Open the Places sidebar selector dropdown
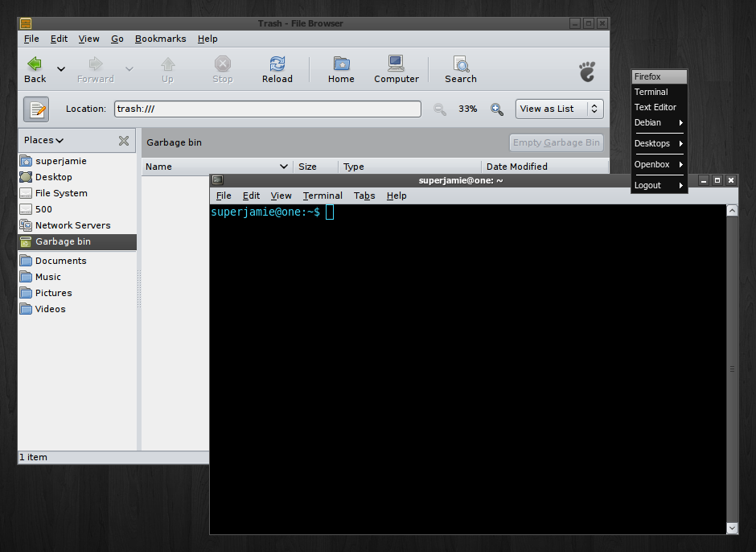 pyautogui.click(x=44, y=140)
